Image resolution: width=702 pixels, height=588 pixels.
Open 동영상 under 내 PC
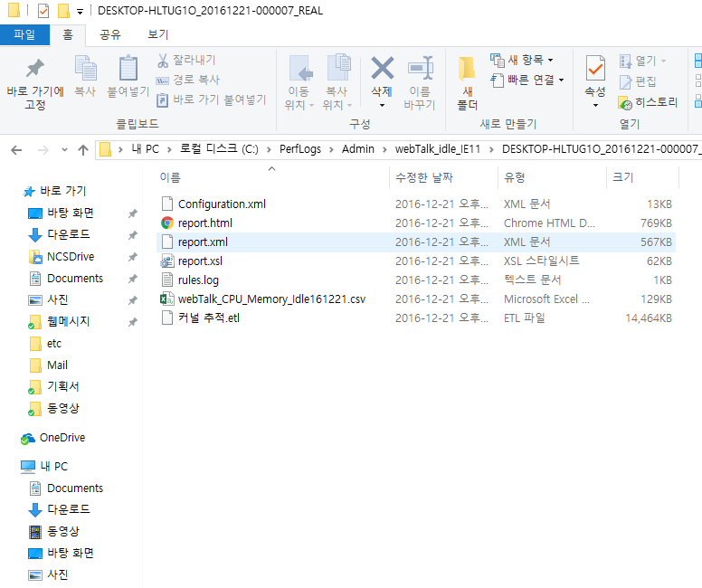pos(54,532)
